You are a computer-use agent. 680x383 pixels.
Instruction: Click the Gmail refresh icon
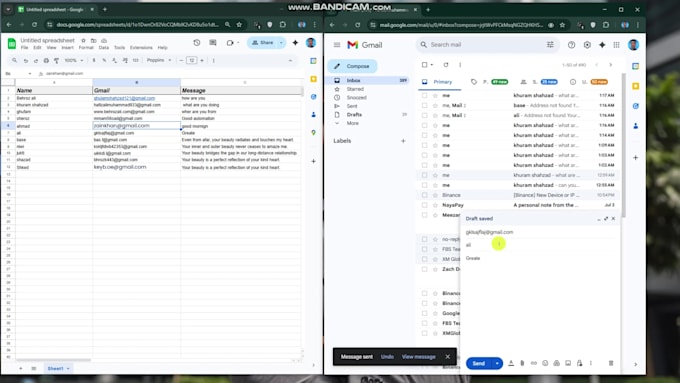[446, 65]
